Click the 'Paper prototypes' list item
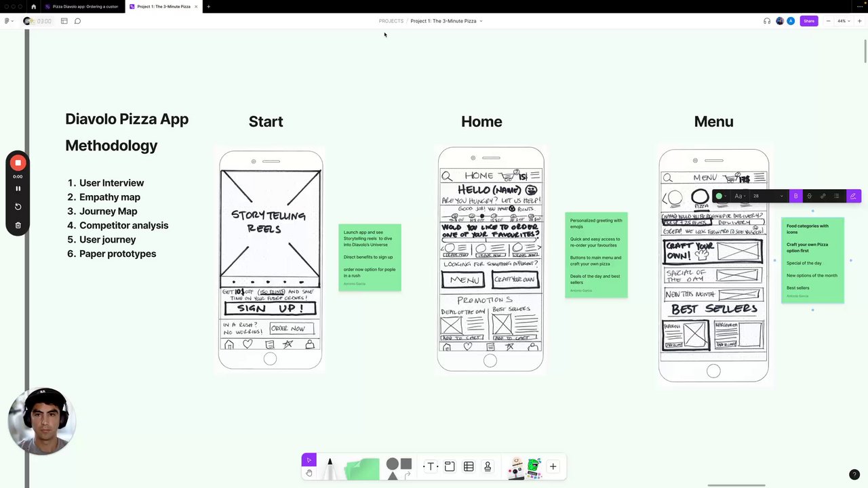Viewport: 868px width, 488px height. click(x=117, y=253)
